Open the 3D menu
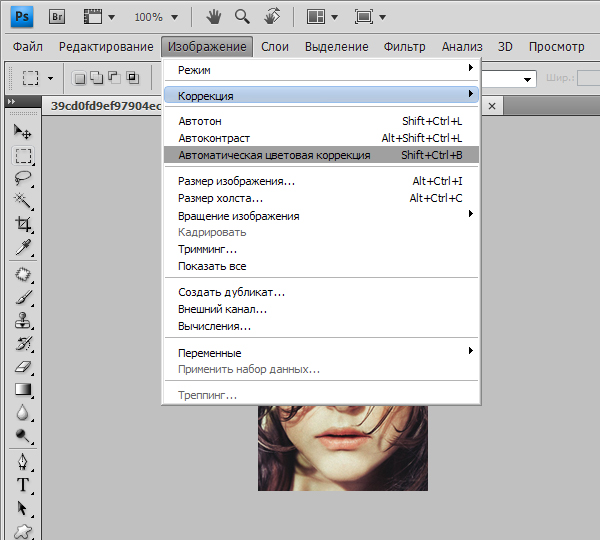The width and height of the screenshot is (600, 540). point(505,47)
